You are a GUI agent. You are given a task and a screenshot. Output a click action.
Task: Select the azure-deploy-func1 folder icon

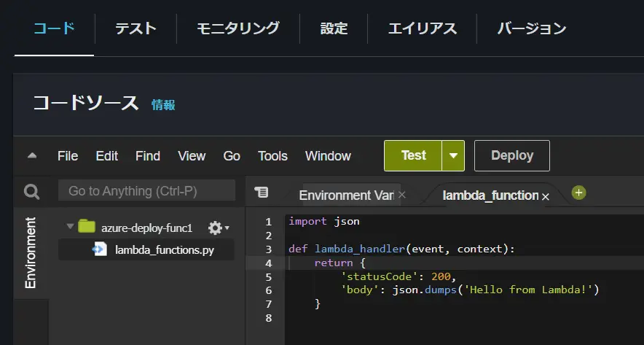86,226
